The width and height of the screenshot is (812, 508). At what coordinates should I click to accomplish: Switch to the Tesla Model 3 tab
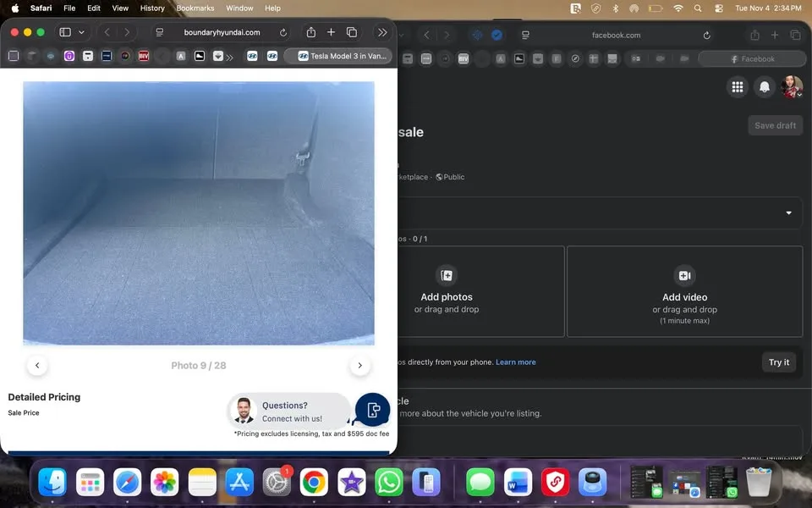click(338, 56)
